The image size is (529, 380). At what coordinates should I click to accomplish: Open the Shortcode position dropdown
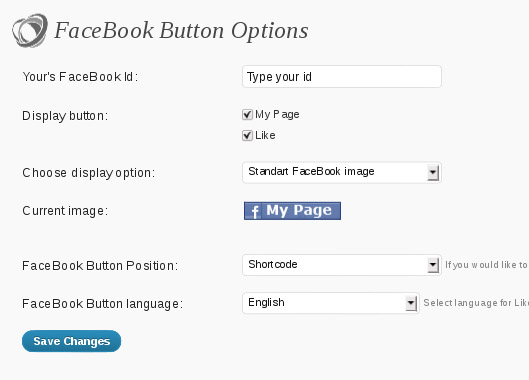(342, 265)
